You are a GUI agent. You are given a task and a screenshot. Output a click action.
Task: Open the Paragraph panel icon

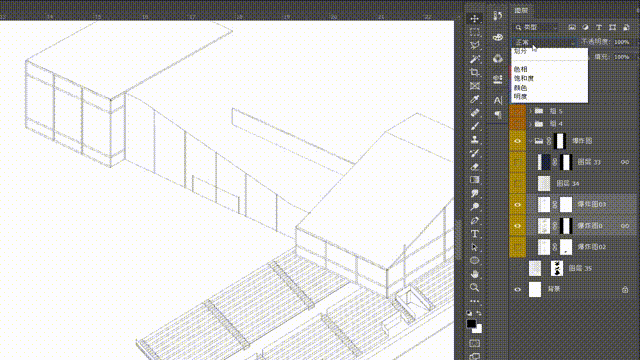(498, 115)
